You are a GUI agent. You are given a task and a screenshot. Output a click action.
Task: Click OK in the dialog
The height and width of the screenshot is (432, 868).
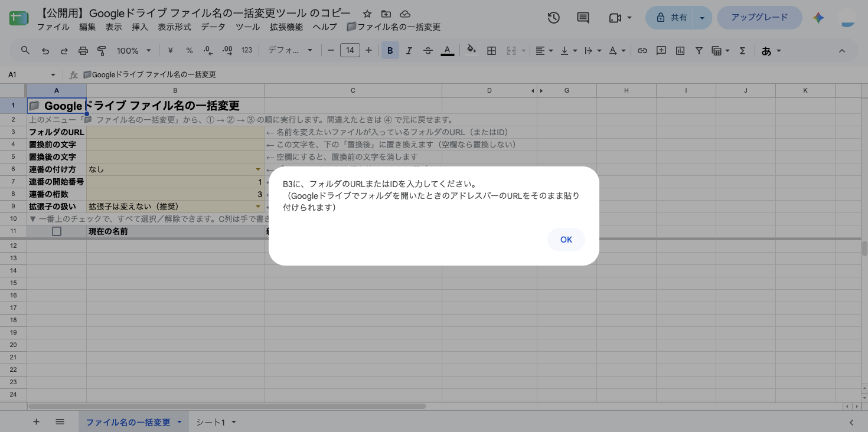click(566, 240)
